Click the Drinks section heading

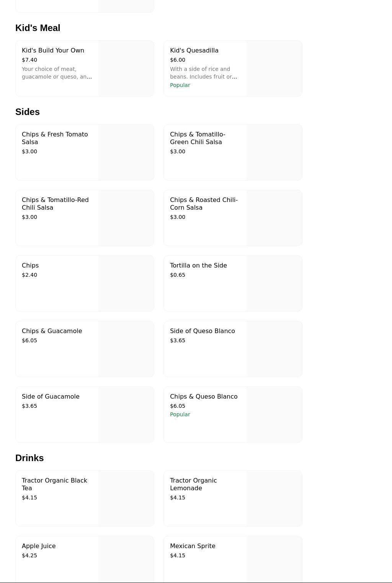point(29,458)
